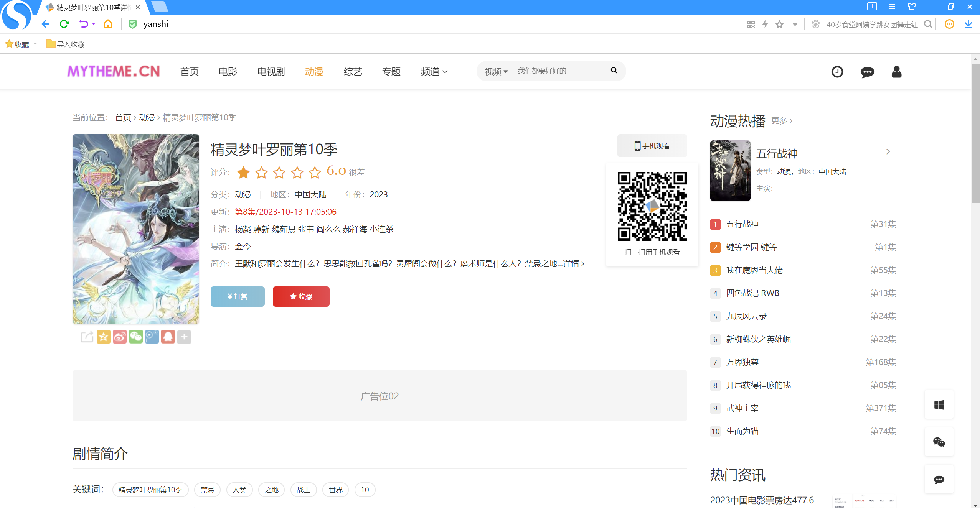This screenshot has width=980, height=508.
Task: Click the QZone yellow star share icon
Action: tap(104, 337)
